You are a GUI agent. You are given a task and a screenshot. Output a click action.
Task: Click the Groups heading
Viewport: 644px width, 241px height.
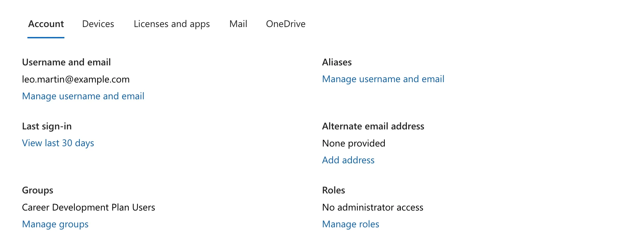click(x=38, y=190)
